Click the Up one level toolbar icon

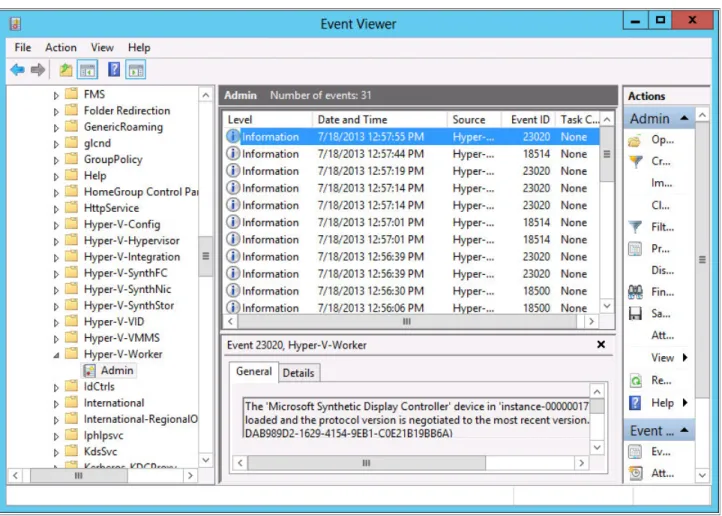pyautogui.click(x=66, y=70)
